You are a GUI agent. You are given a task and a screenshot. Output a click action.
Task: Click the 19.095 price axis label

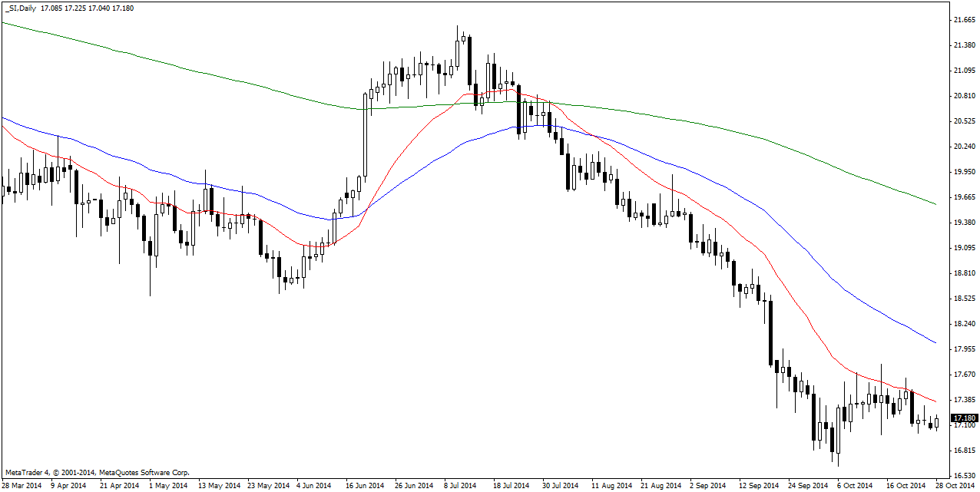point(963,248)
